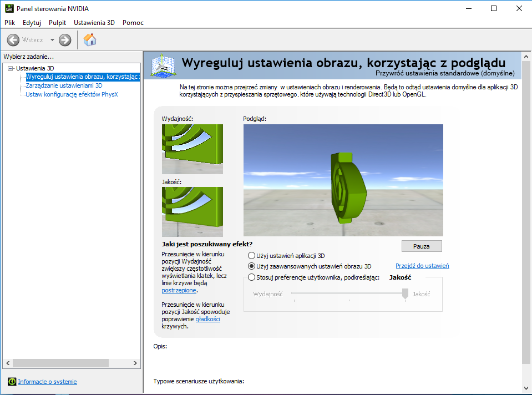
Task: Click left arrow of tree horizontal scrollbar
Action: tap(8, 363)
